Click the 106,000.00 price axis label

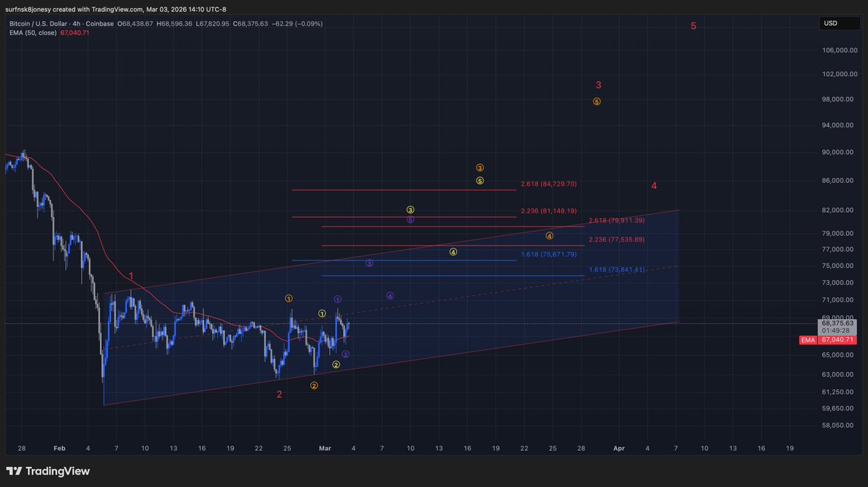[840, 50]
